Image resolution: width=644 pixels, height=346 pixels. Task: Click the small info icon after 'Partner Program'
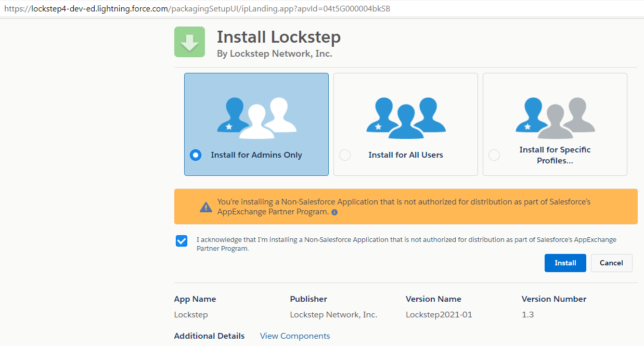pyautogui.click(x=334, y=212)
